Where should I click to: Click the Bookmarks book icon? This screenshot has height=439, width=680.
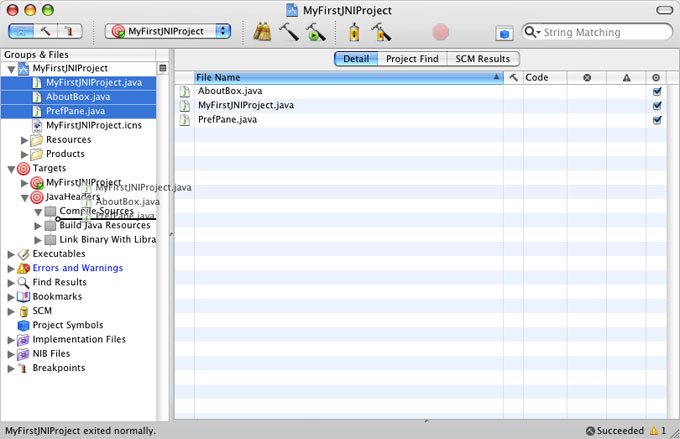click(23, 297)
